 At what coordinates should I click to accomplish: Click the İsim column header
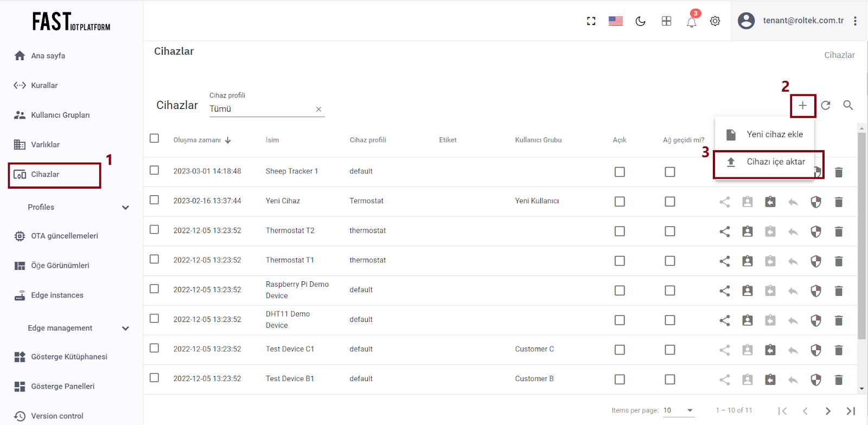[272, 140]
